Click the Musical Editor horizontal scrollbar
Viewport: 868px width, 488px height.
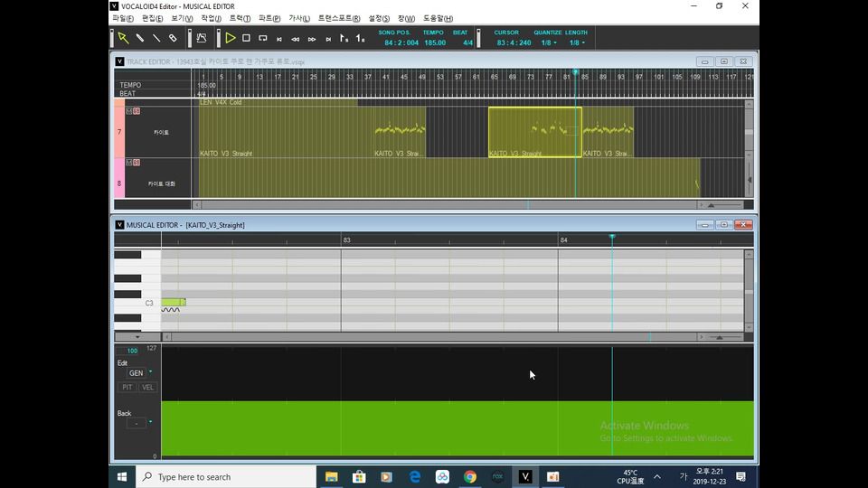[x=434, y=337]
